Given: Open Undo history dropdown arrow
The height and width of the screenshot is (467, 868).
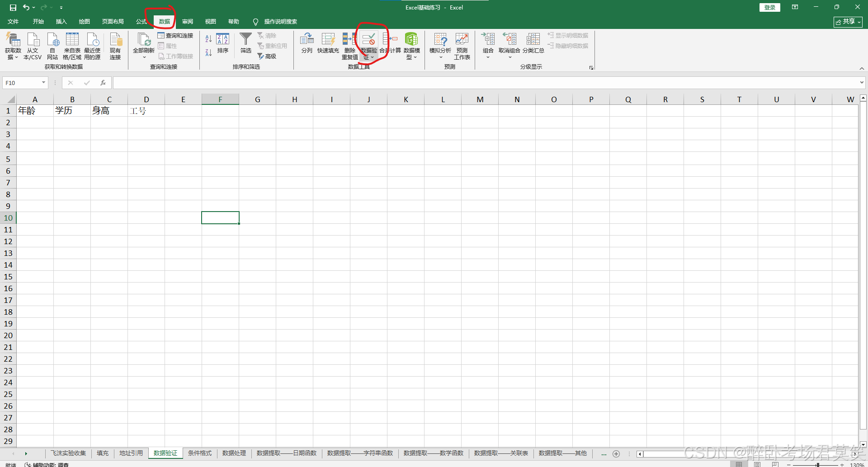Looking at the screenshot, I should (34, 7).
